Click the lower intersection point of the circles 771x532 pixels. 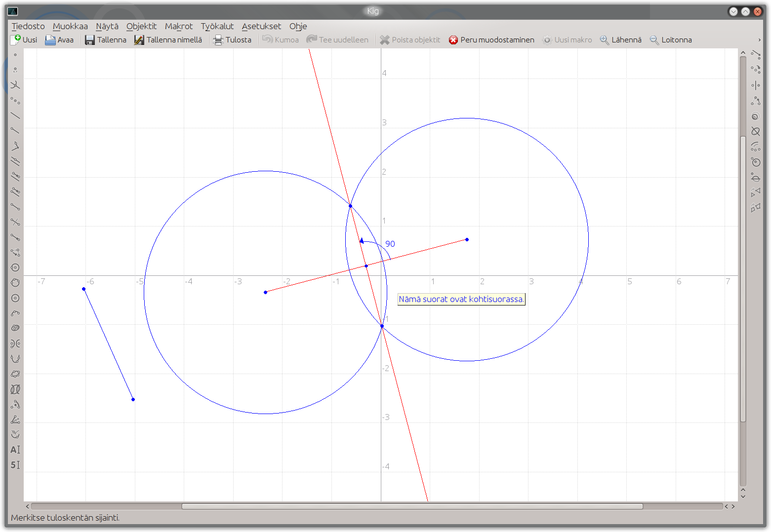click(x=382, y=326)
